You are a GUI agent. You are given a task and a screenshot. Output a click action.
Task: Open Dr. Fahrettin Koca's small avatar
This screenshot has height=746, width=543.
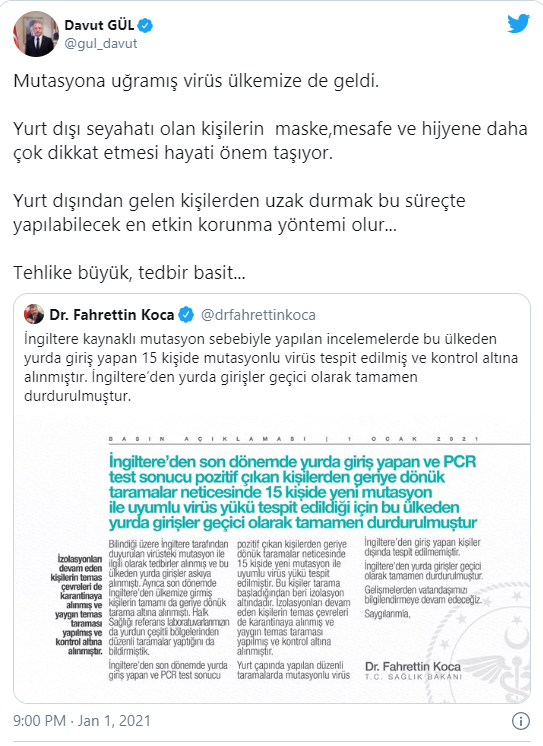pyautogui.click(x=34, y=314)
